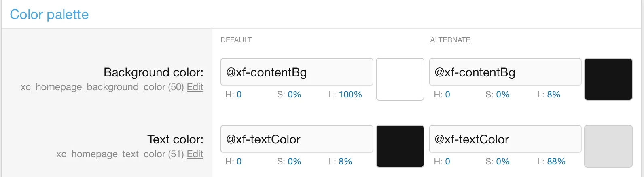The image size is (644, 177).
Task: Click the 8% lightness value of alternate background
Action: click(x=554, y=95)
